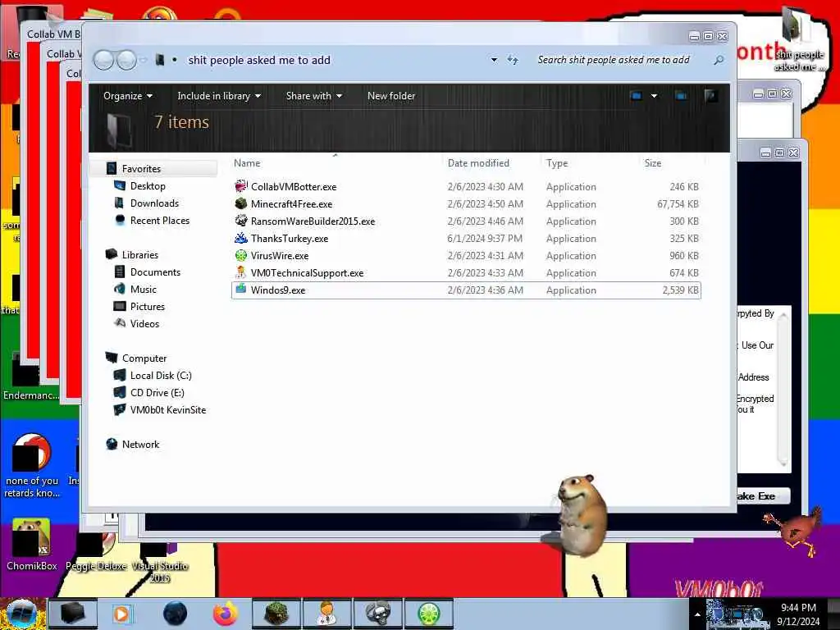Select Network in navigation pane
This screenshot has width=840, height=630.
[140, 444]
